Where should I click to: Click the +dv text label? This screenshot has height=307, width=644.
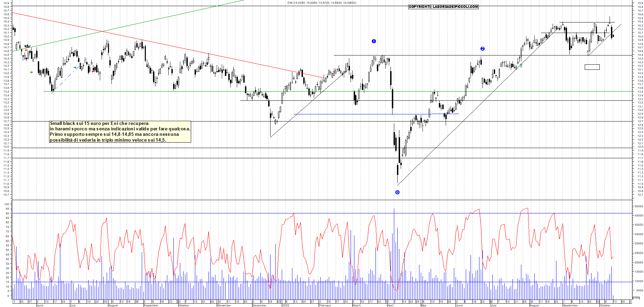pos(28,46)
